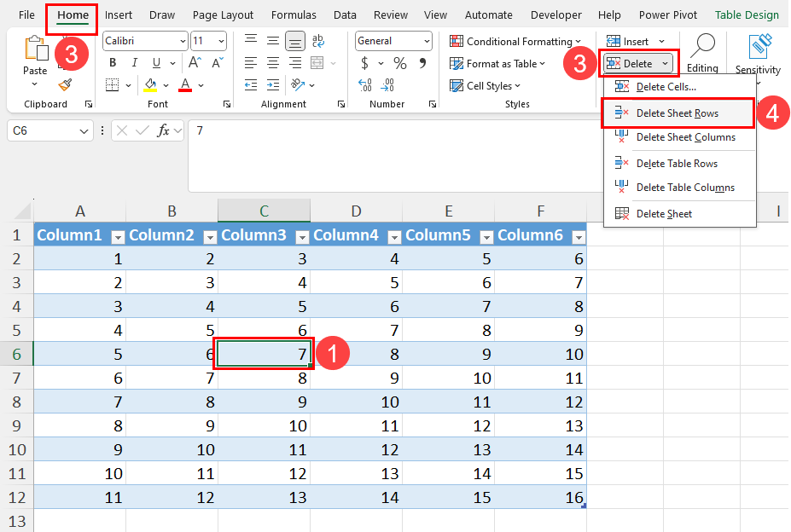Screen dimensions: 791x532
Task: Click the Orientation text angle icon
Action: (x=298, y=84)
